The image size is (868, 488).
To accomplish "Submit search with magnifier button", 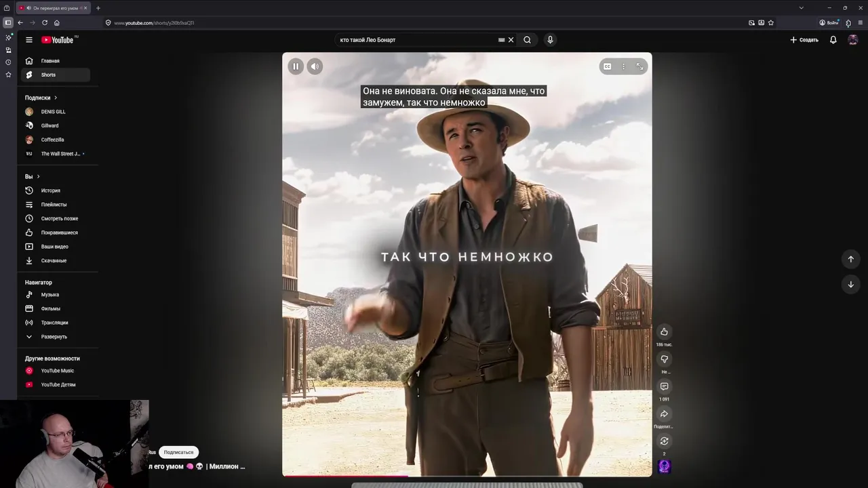I will (x=527, y=40).
